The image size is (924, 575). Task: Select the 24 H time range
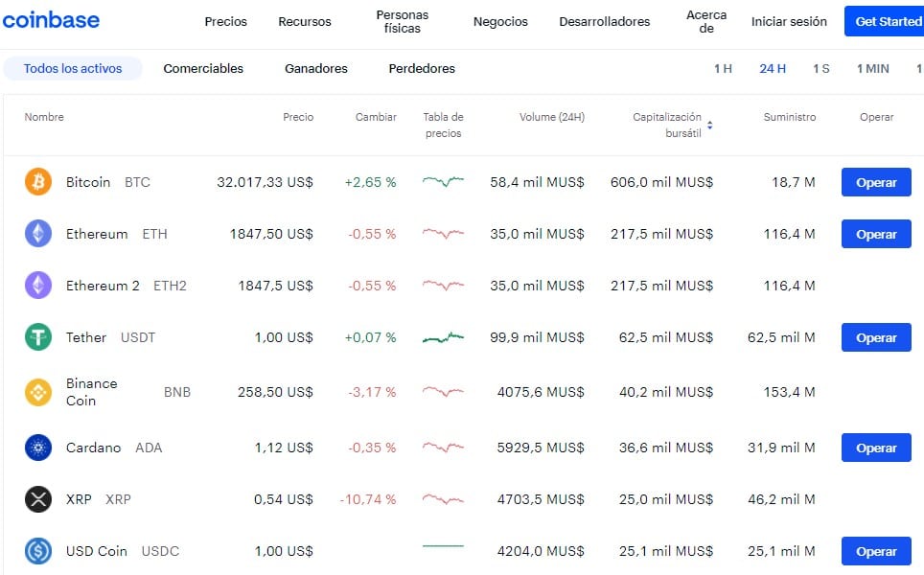click(773, 68)
